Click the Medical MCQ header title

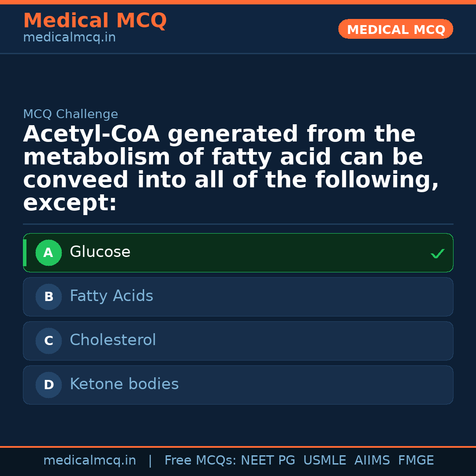(x=95, y=21)
